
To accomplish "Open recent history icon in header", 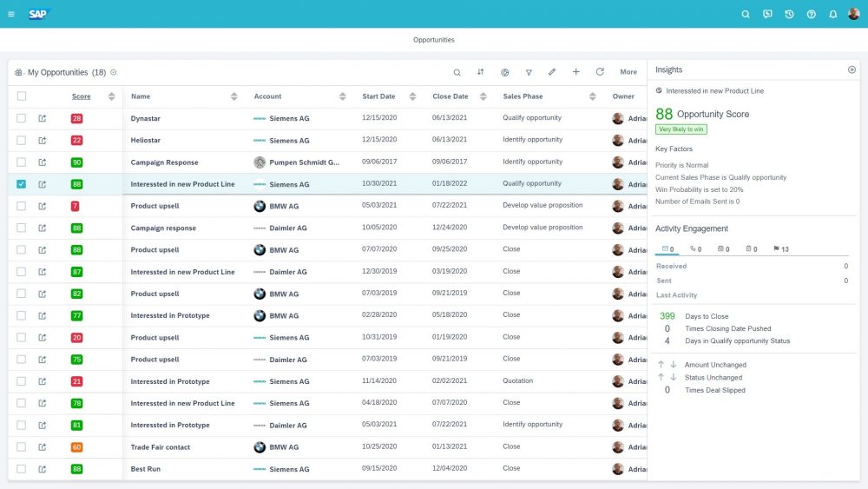I will [789, 15].
